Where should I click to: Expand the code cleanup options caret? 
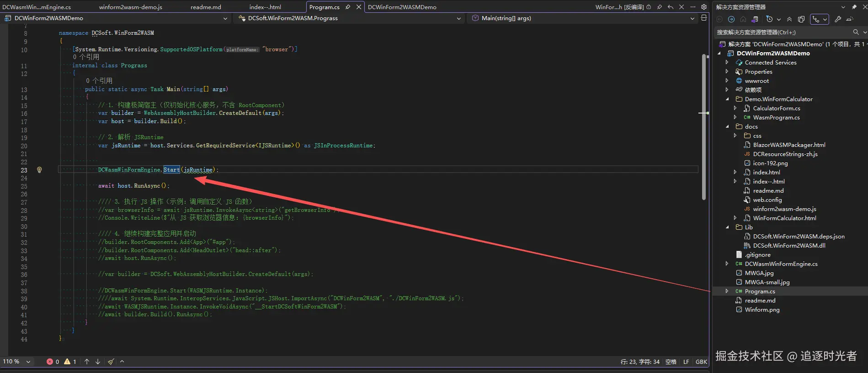point(122,362)
